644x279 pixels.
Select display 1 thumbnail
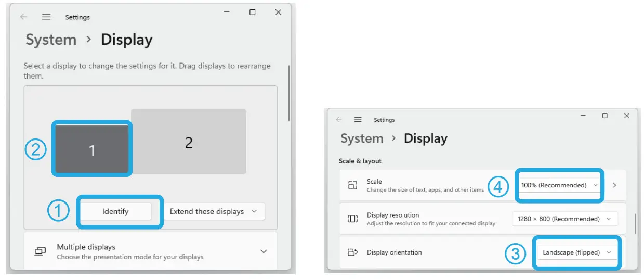click(92, 149)
